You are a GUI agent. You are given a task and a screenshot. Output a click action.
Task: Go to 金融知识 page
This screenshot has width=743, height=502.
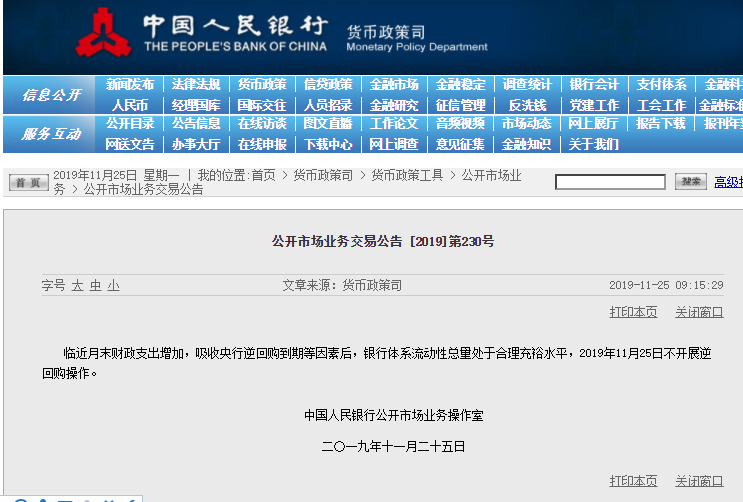click(x=526, y=144)
